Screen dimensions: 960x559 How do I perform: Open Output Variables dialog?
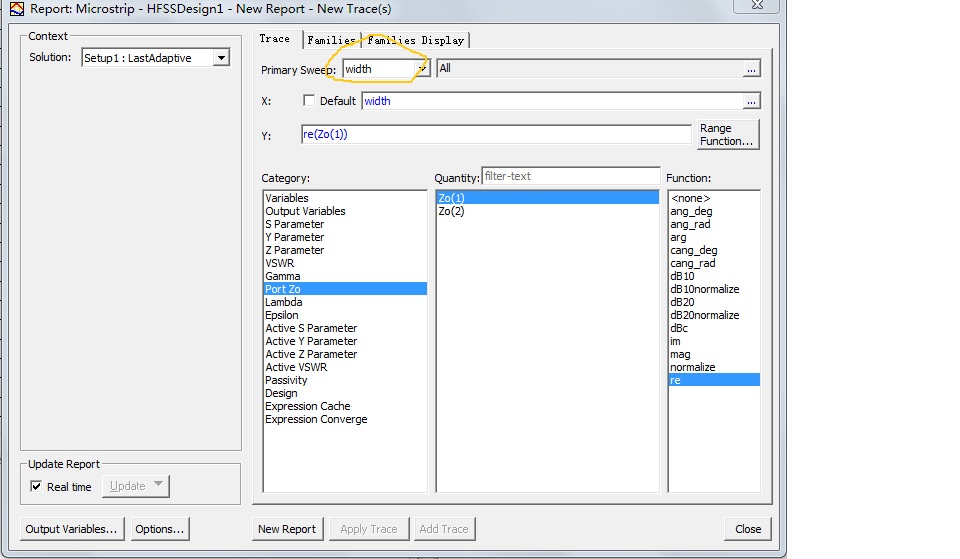point(72,529)
